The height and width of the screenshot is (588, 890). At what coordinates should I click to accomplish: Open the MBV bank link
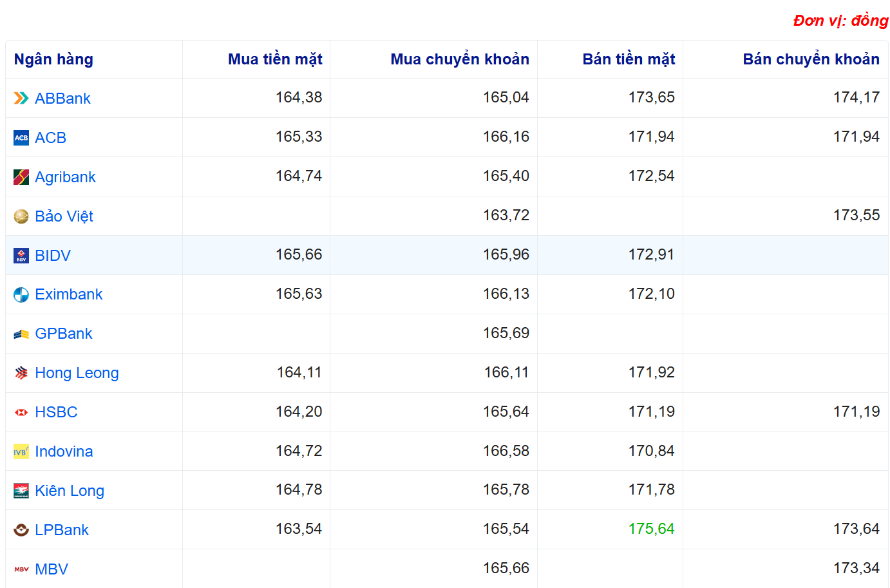point(52,569)
